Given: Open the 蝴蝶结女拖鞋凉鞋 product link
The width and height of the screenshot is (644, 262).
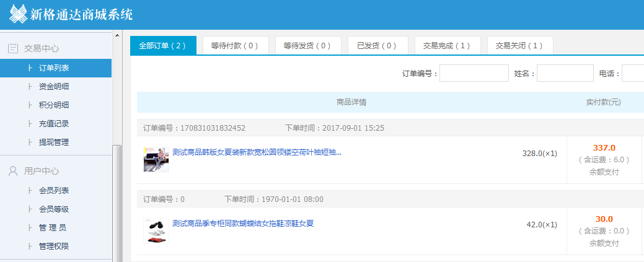Looking at the screenshot, I should pos(243,224).
